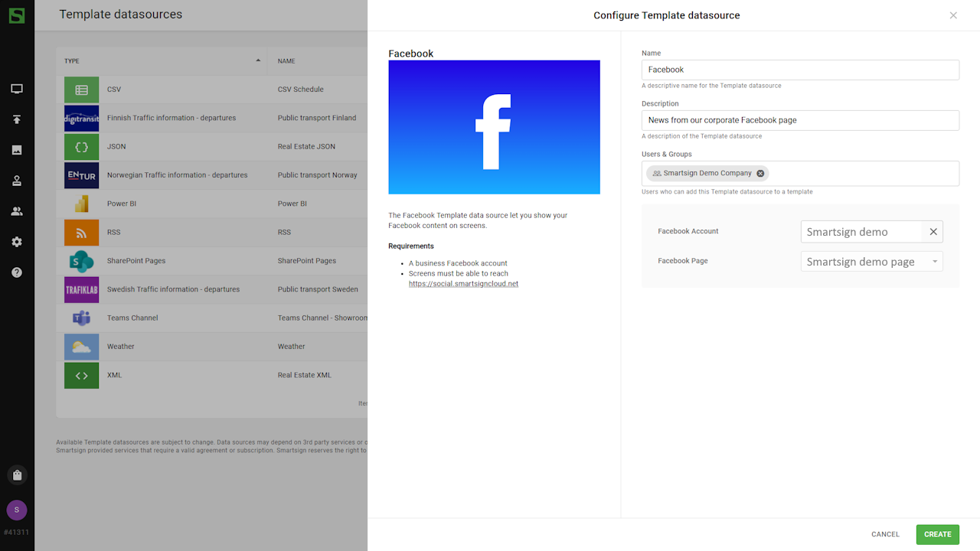Click into the Description input field

[799, 120]
